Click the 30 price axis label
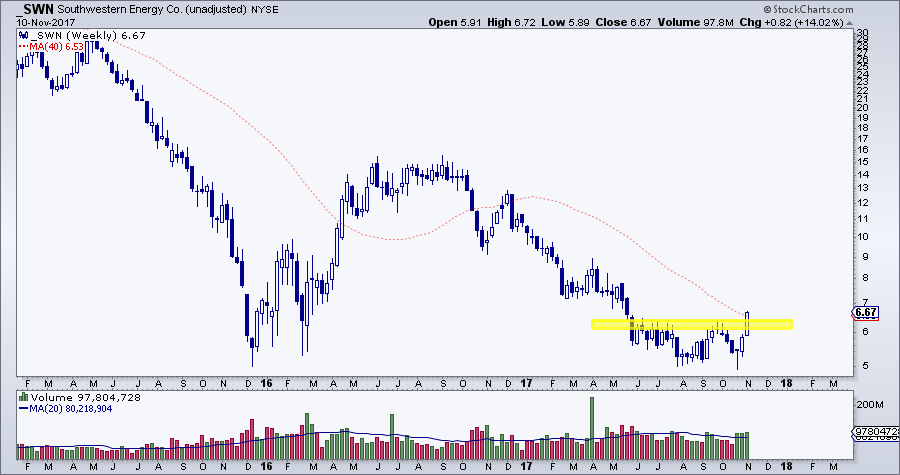Screen dimensions: 900x475 pos(862,33)
